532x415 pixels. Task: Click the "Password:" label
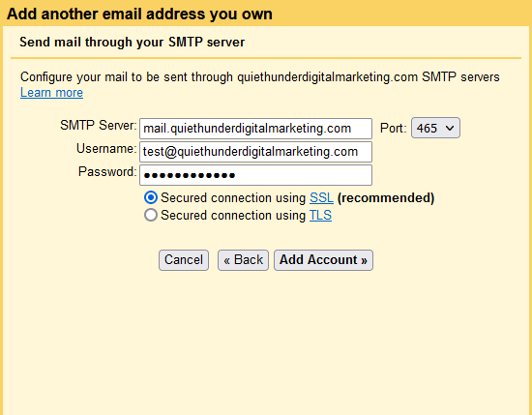point(107,171)
